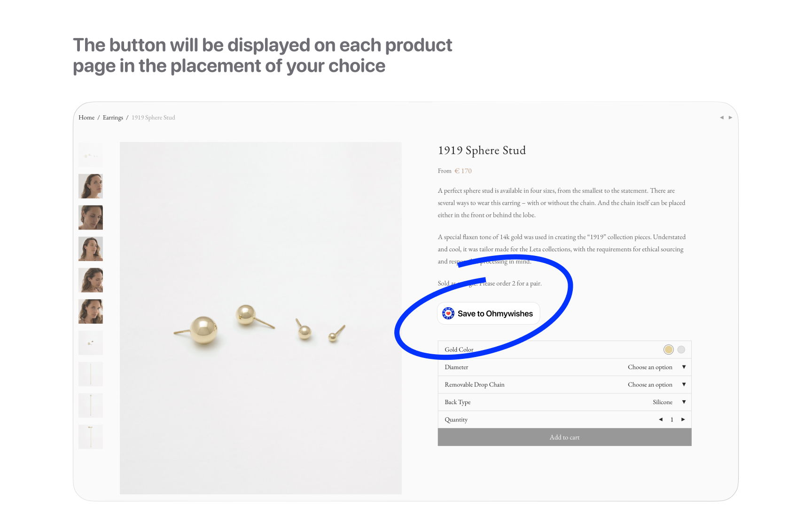812x508 pixels.
Task: Select the yellow gold color swatch
Action: [669, 349]
